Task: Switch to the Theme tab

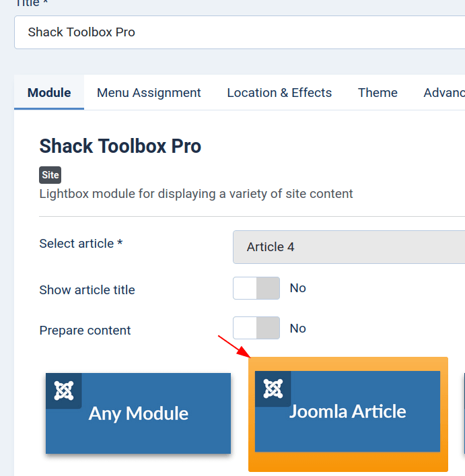Action: [x=378, y=93]
